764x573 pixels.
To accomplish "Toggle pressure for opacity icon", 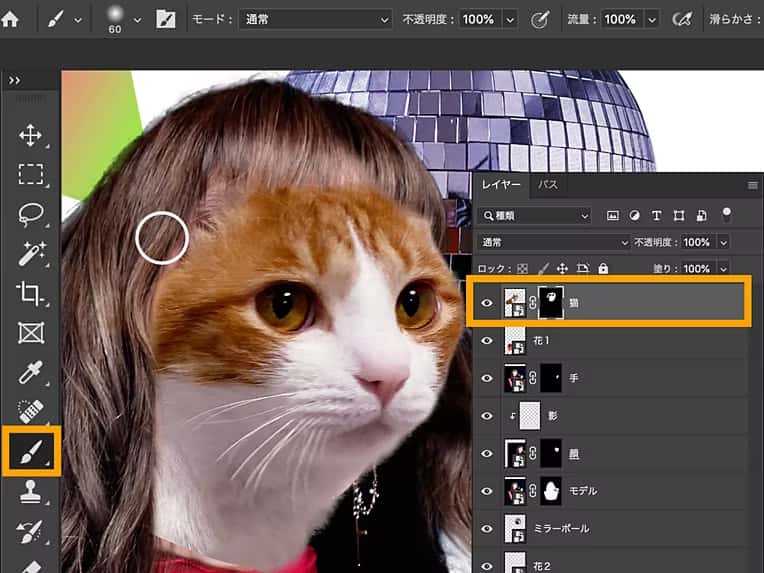I will pyautogui.click(x=539, y=19).
